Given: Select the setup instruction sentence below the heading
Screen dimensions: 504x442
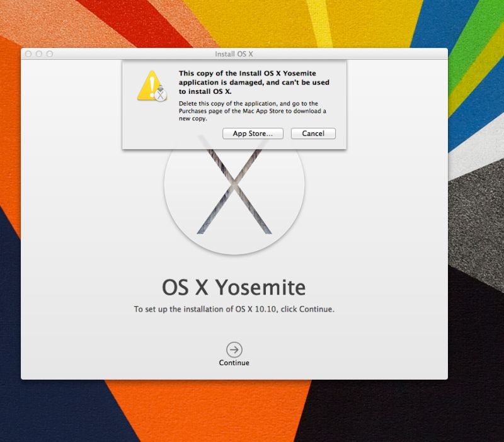Looking at the screenshot, I should pos(234,309).
